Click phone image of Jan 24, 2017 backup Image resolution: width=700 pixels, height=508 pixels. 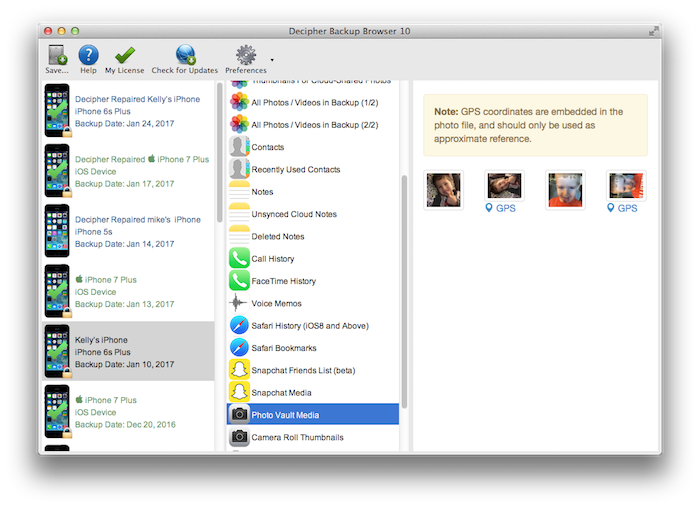tap(57, 110)
